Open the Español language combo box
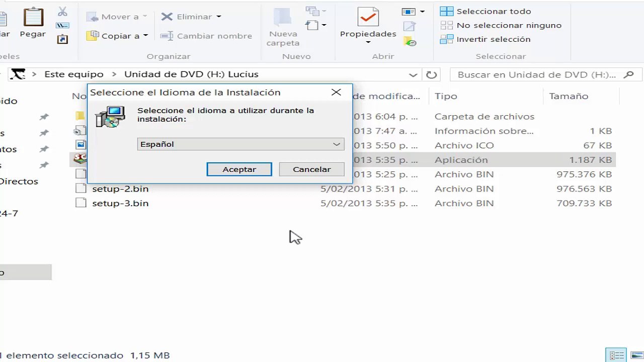 point(240,144)
